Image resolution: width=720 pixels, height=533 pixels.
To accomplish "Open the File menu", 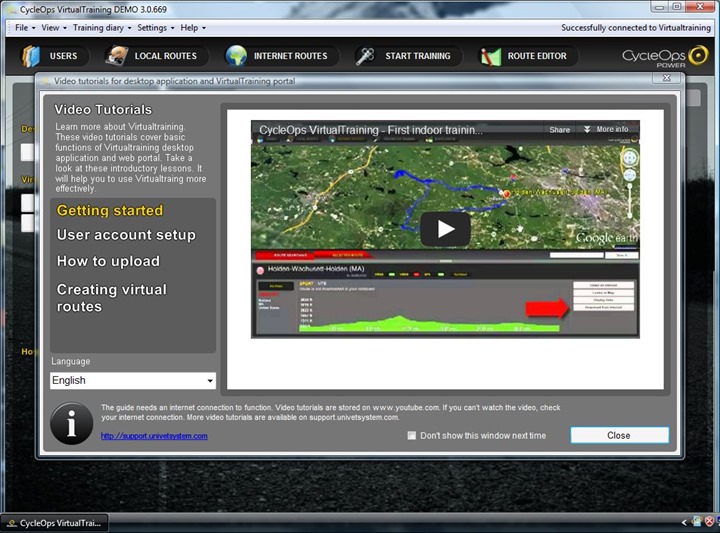I will click(25, 28).
